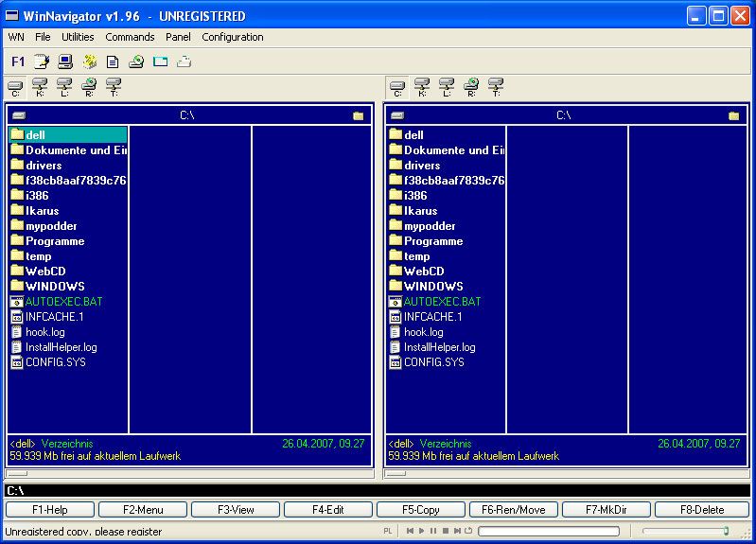Image resolution: width=756 pixels, height=544 pixels.
Task: Click folder icon in right panel header
Action: 734,115
